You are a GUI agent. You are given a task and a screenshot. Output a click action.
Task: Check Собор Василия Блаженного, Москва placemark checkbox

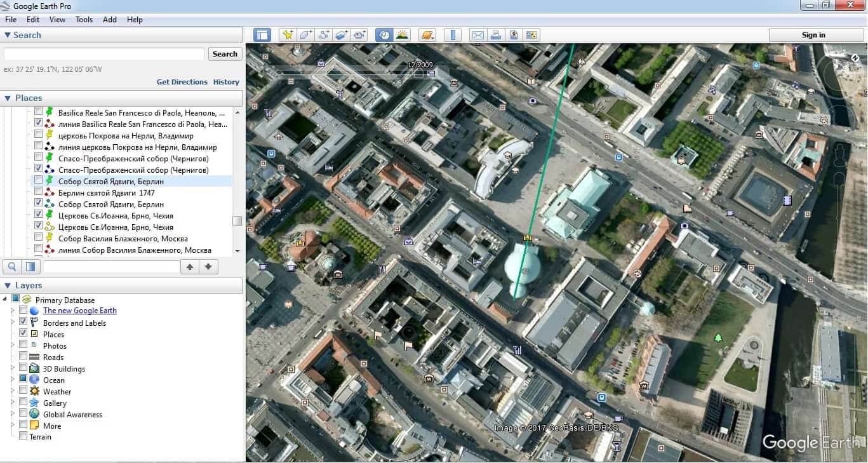39,238
